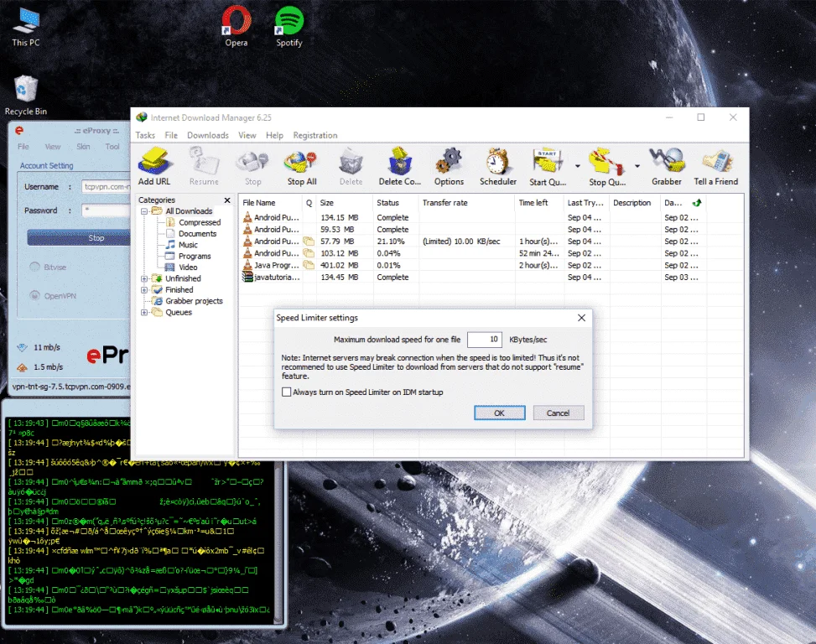Select Programs category in tree

[x=195, y=256]
